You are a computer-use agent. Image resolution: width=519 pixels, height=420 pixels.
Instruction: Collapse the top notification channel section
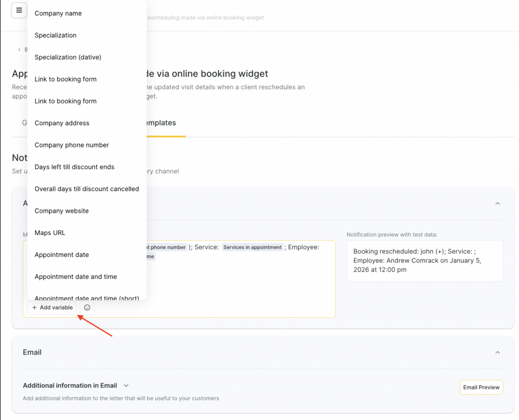497,204
